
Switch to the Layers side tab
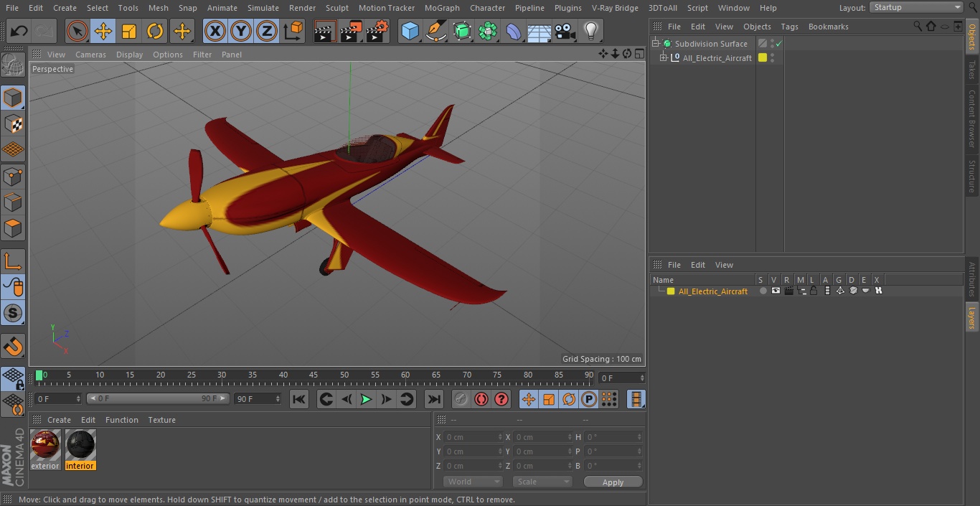point(972,317)
